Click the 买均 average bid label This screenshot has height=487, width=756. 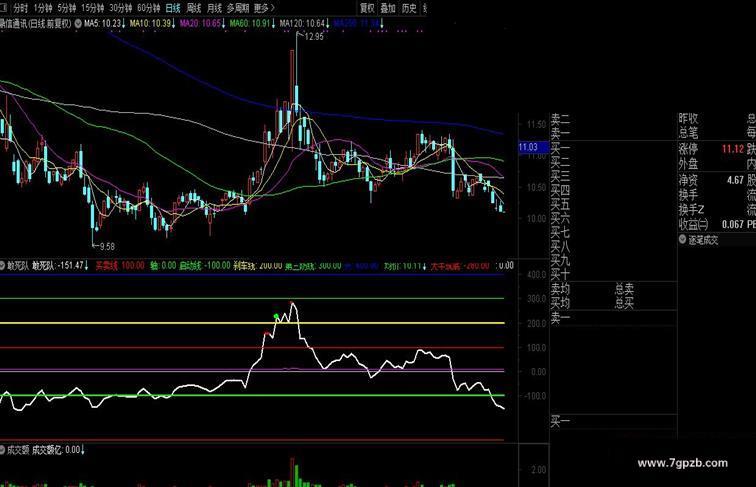[560, 303]
